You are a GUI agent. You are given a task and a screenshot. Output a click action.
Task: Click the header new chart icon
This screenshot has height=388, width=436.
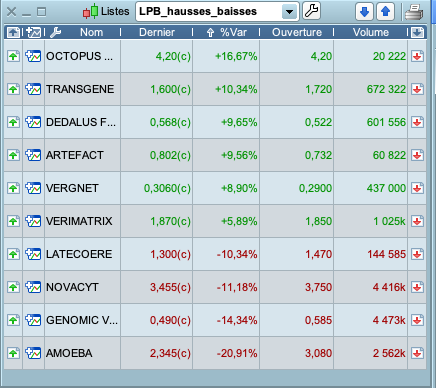point(33,32)
